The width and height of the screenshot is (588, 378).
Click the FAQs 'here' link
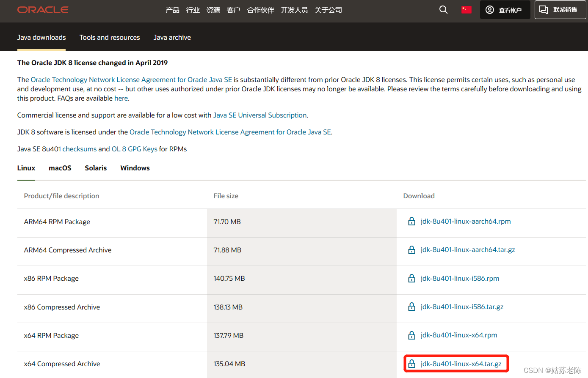pos(121,98)
